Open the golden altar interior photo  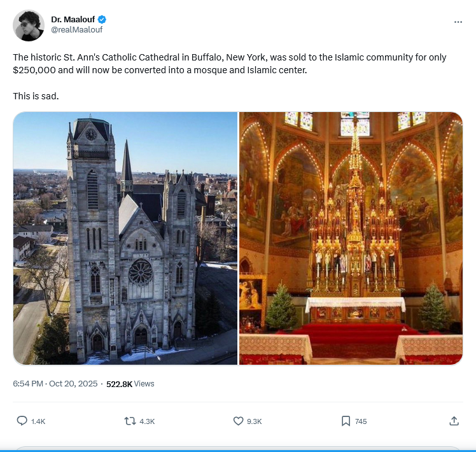(351, 238)
